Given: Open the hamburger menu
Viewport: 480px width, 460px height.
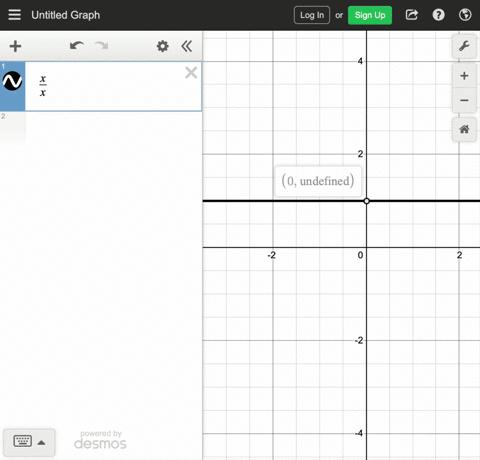Looking at the screenshot, I should point(14,15).
